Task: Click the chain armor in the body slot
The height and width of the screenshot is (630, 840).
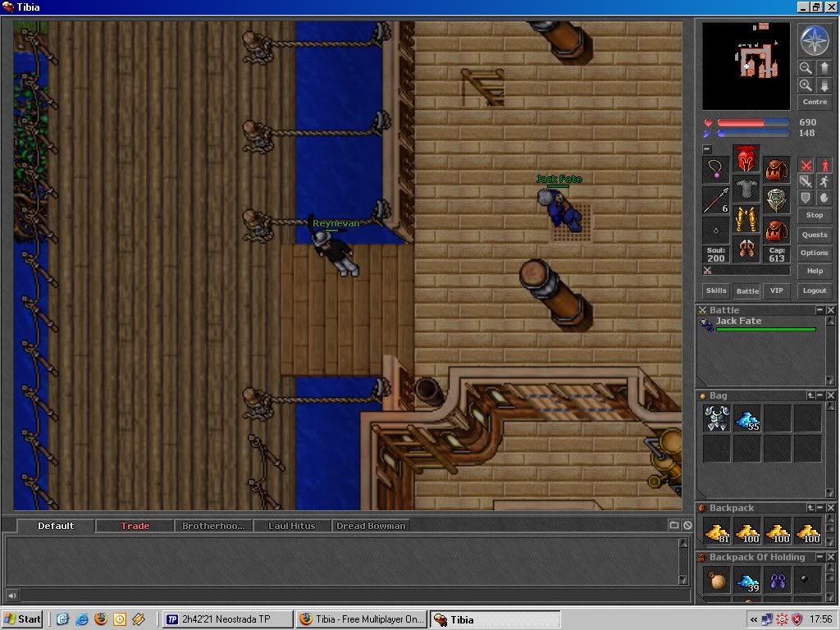Action: (x=746, y=189)
